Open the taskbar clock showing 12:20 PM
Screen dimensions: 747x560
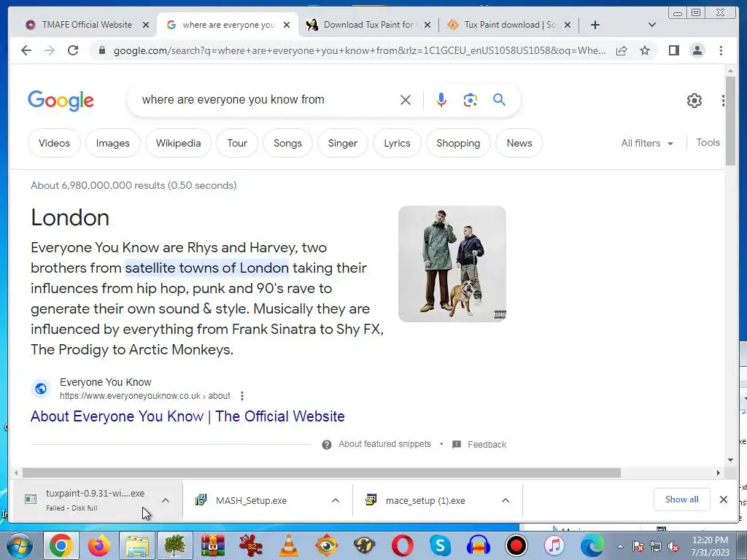(710, 546)
